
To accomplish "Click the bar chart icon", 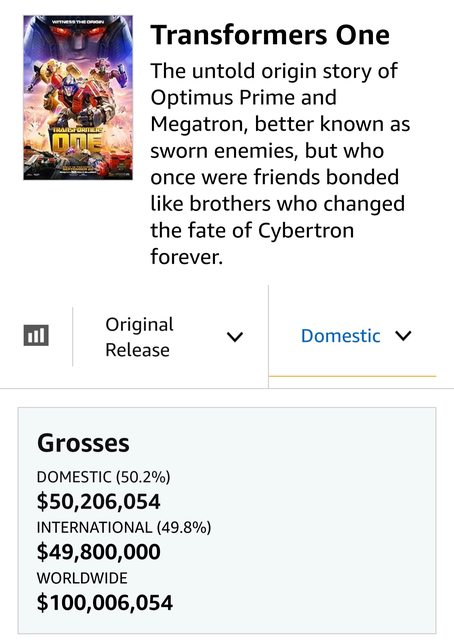I will (x=36, y=336).
